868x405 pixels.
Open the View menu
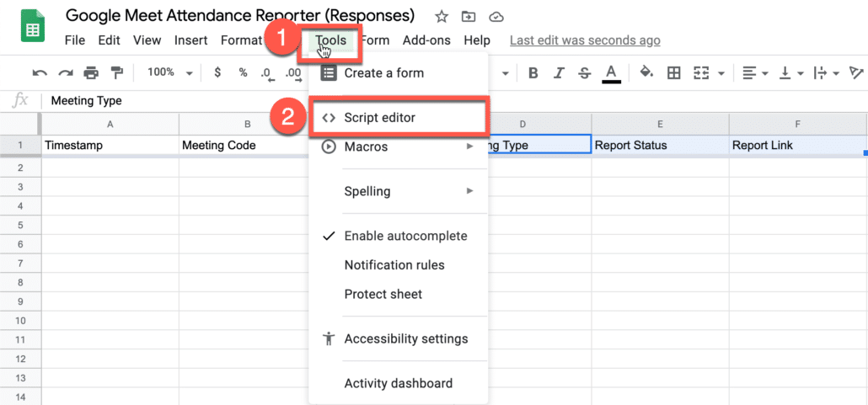[x=147, y=40]
